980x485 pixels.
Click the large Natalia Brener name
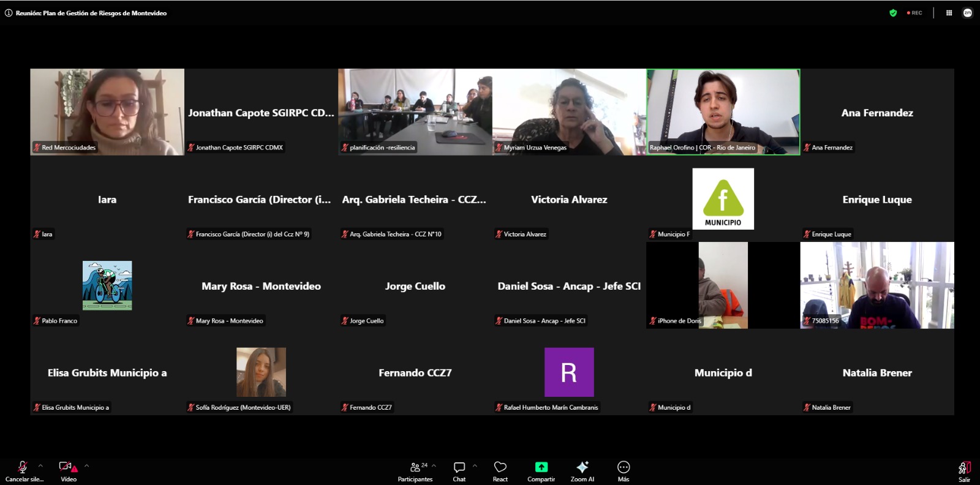pos(877,373)
